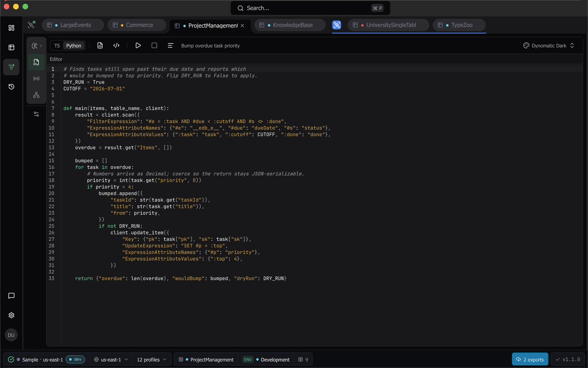Screen dimensions: 588x368
Task: Click the client.update_item line
Action: [x=140, y=233]
